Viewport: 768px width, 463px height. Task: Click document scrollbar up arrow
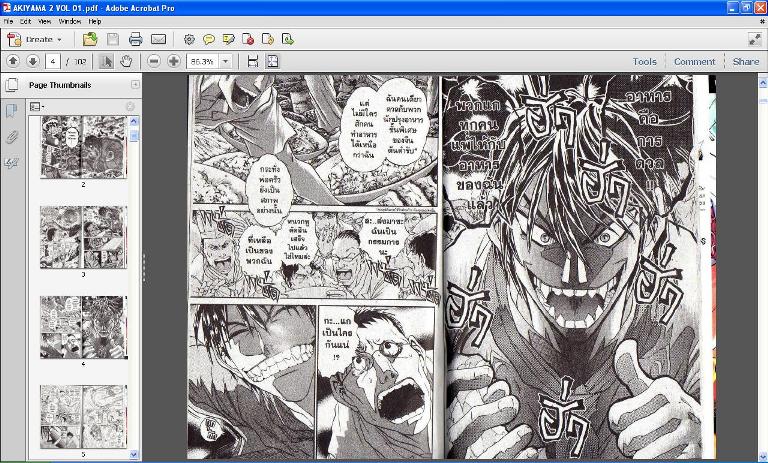[x=763, y=83]
